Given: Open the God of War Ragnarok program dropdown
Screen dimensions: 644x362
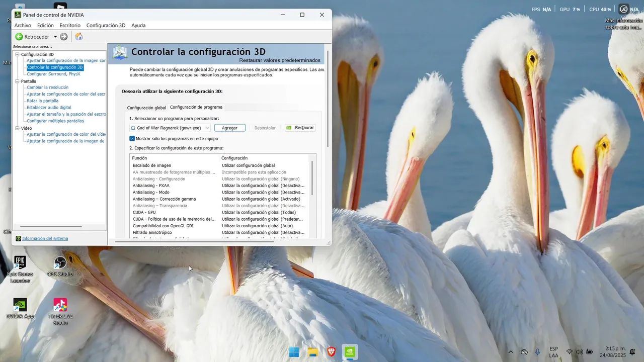Looking at the screenshot, I should point(170,128).
